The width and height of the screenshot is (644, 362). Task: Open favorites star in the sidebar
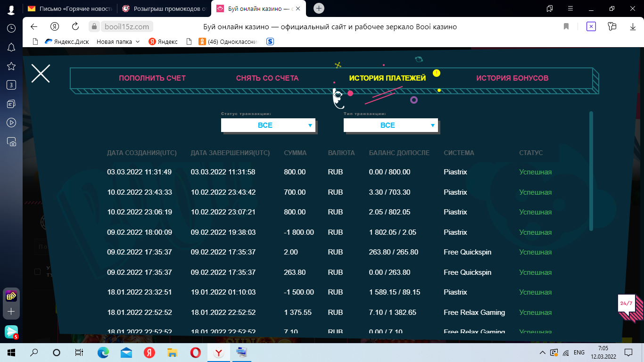[11, 66]
